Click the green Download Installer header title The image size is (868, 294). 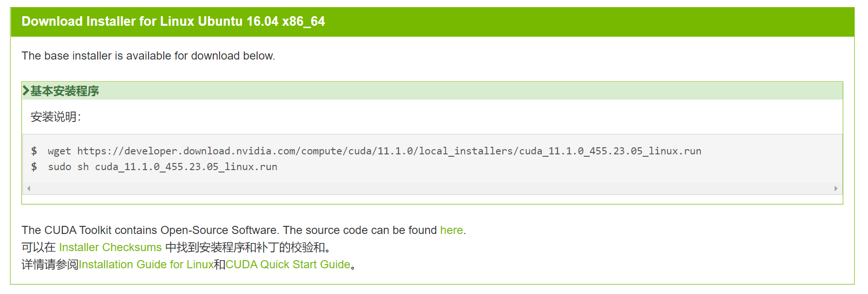tap(173, 21)
